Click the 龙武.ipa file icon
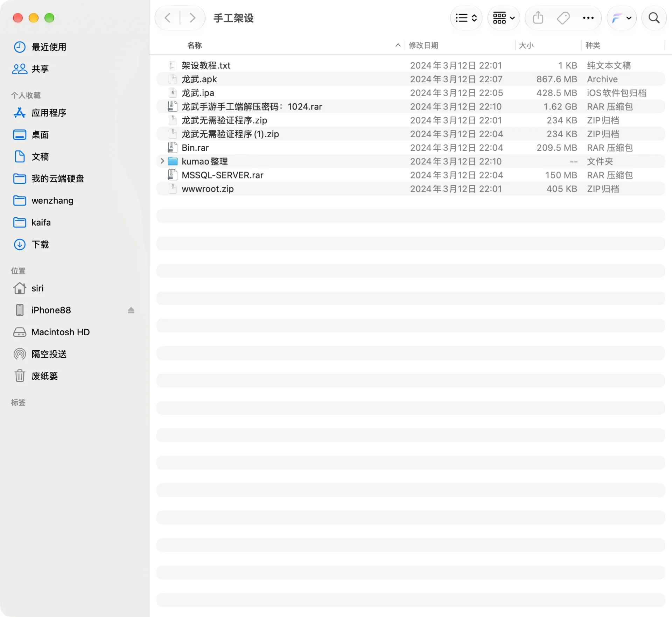 tap(173, 93)
